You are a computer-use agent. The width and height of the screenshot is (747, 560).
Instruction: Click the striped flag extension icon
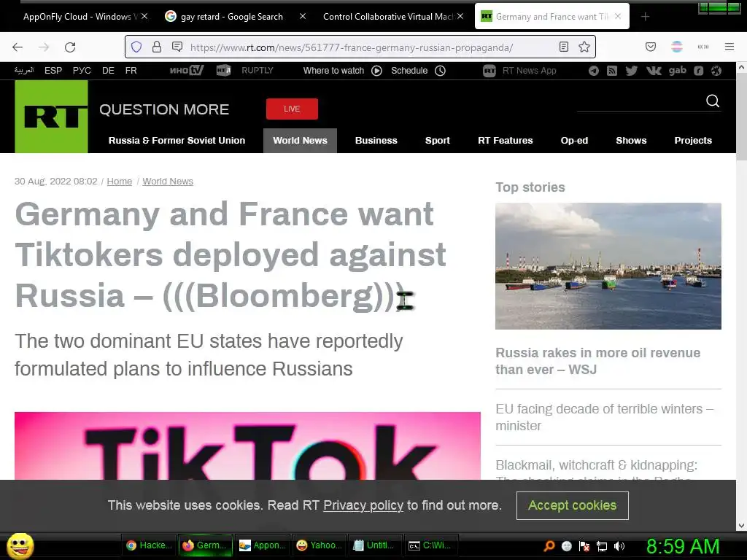click(x=677, y=47)
